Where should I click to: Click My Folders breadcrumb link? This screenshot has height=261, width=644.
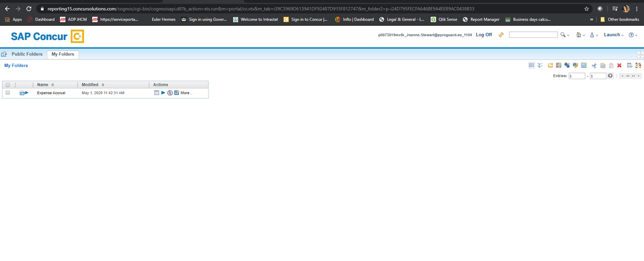16,66
